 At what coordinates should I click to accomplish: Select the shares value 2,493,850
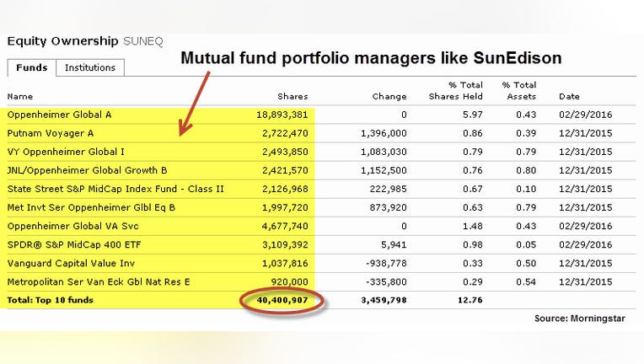click(x=285, y=152)
